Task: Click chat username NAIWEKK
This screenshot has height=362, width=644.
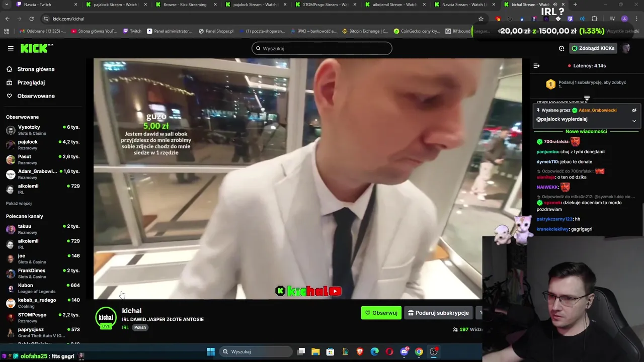Action: click(547, 187)
